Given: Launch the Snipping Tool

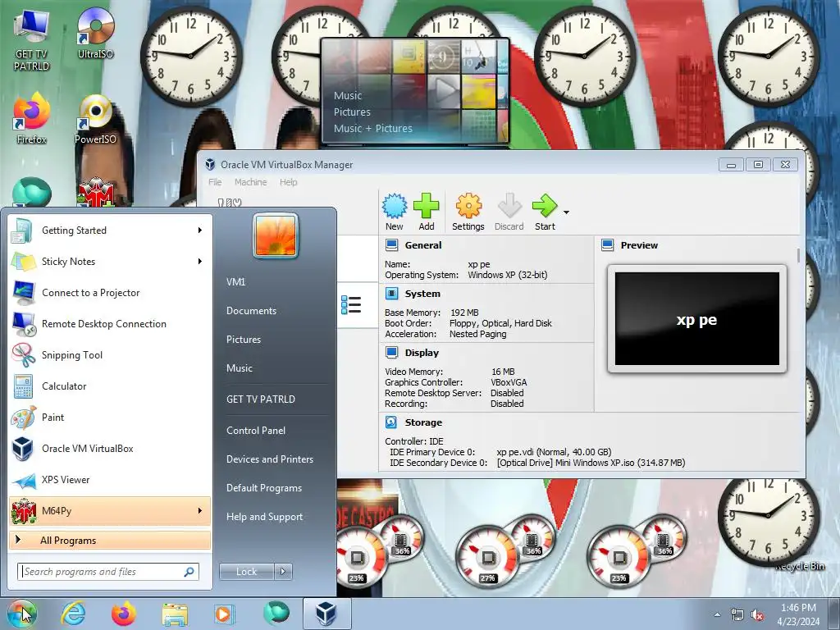Looking at the screenshot, I should tap(110, 354).
